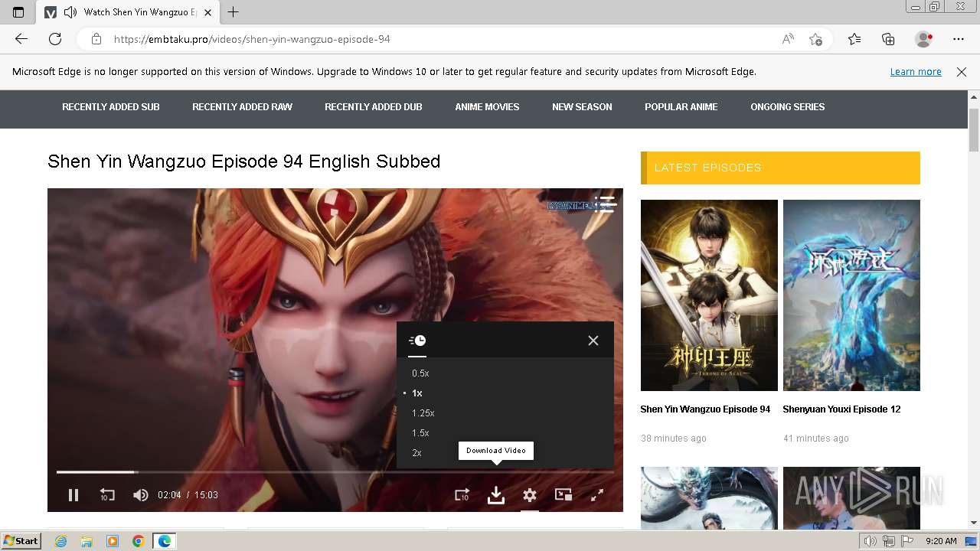This screenshot has width=980, height=551.
Task: Open the media player taskbar icon
Action: point(113,541)
